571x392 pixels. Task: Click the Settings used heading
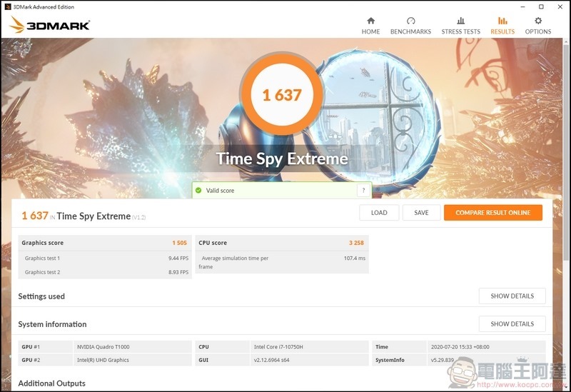(x=41, y=296)
